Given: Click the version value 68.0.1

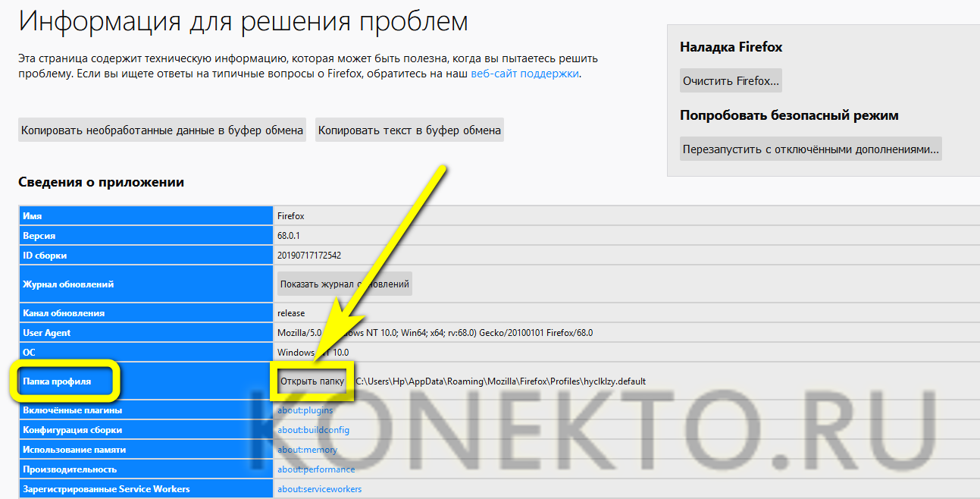Looking at the screenshot, I should tap(290, 236).
